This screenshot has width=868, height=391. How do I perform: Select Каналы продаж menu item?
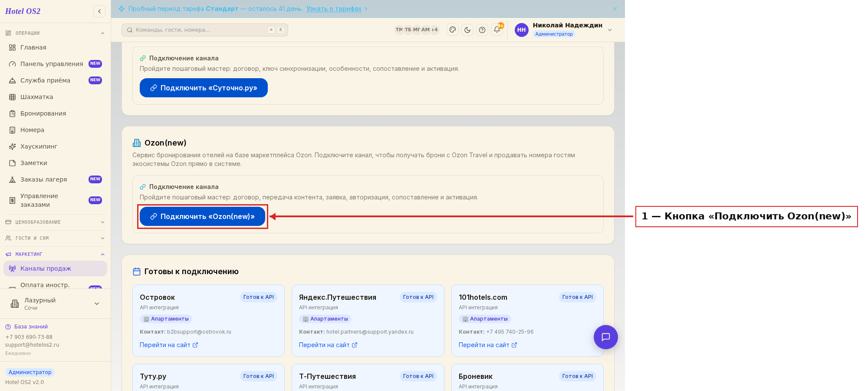55,268
